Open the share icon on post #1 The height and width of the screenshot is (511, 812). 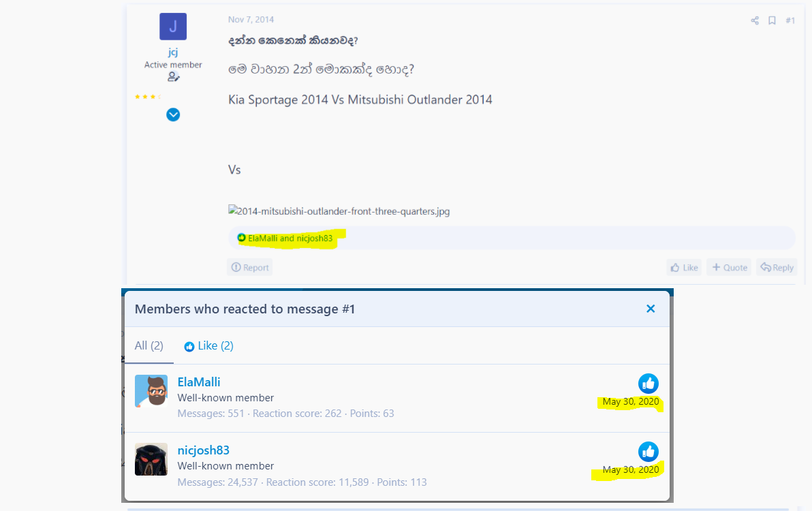(x=755, y=20)
